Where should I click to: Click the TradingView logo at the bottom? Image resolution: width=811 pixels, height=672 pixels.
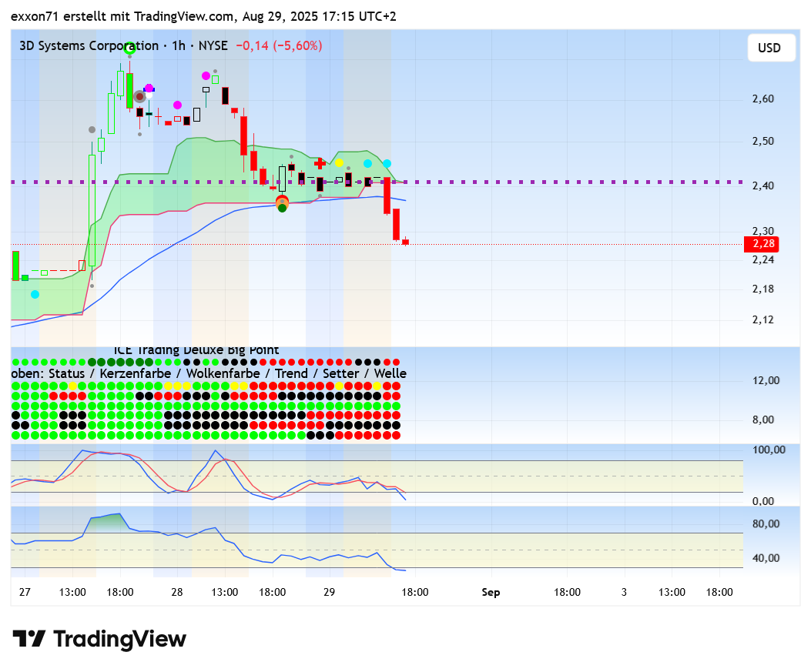pyautogui.click(x=99, y=639)
